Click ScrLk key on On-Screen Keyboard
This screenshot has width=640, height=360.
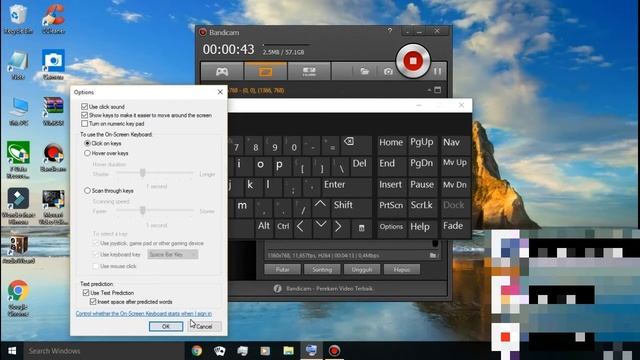422,207
